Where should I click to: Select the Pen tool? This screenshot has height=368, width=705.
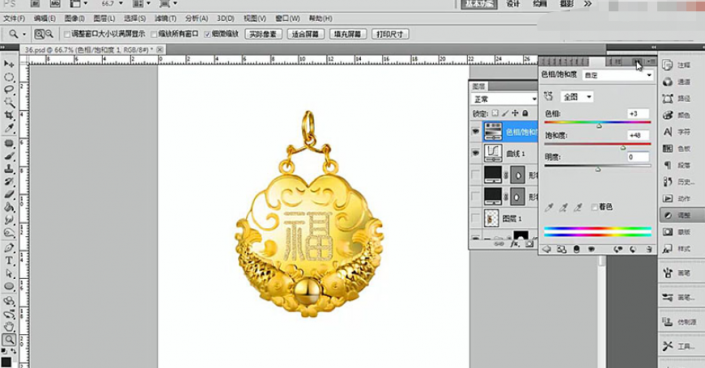point(9,247)
